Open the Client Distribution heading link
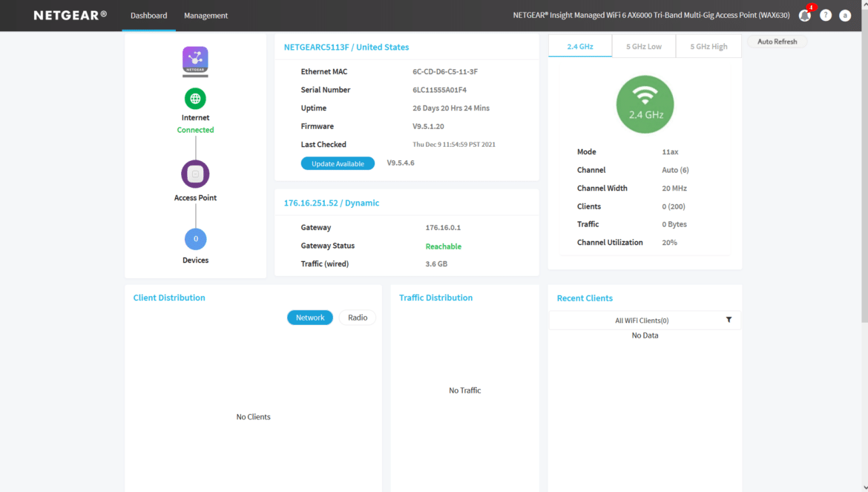868x492 pixels. [169, 298]
